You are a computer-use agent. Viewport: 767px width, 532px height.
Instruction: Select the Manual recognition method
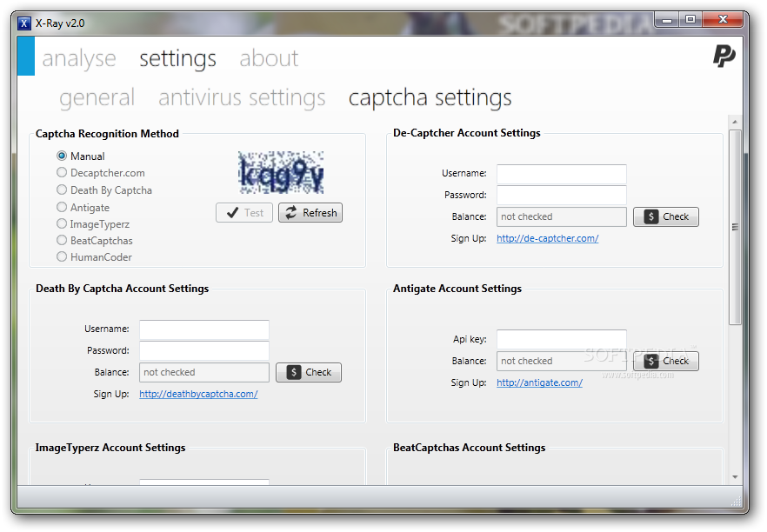click(62, 156)
